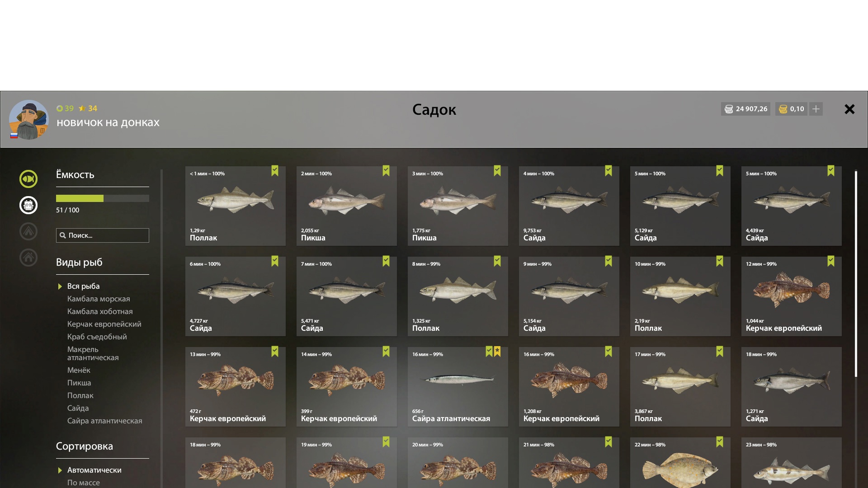Select Вся рыба filter in fish types
868x488 pixels.
coord(84,286)
